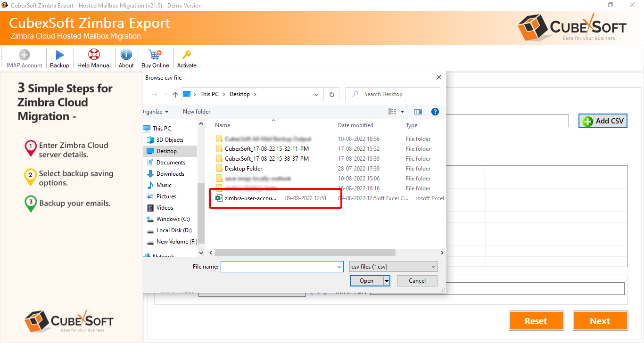Click the orange Reset button
Viewport: 644px width, 343px height.
coord(536,321)
